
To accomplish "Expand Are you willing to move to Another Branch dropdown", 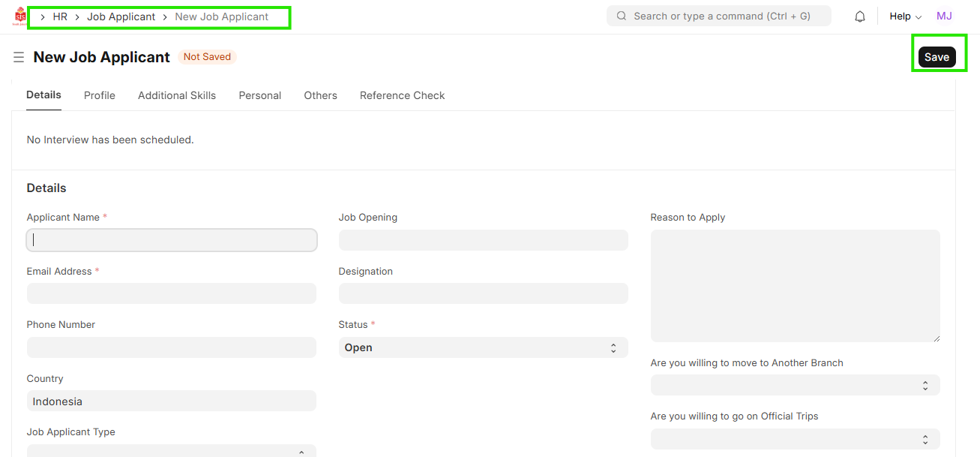I will click(795, 385).
